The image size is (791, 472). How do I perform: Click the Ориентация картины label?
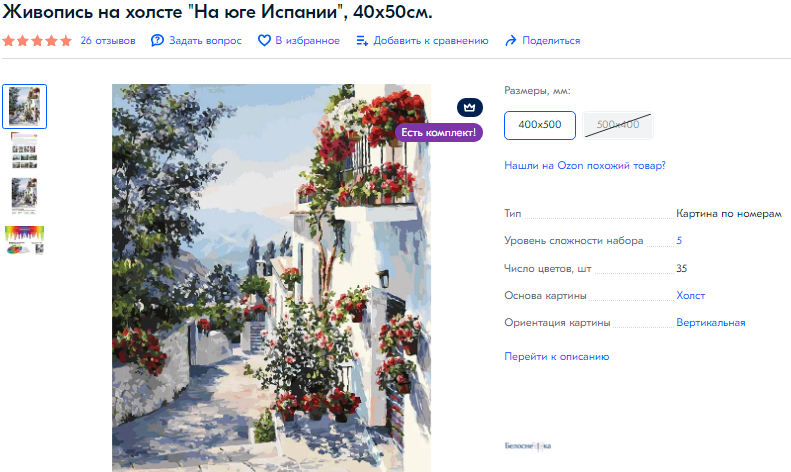click(x=557, y=323)
